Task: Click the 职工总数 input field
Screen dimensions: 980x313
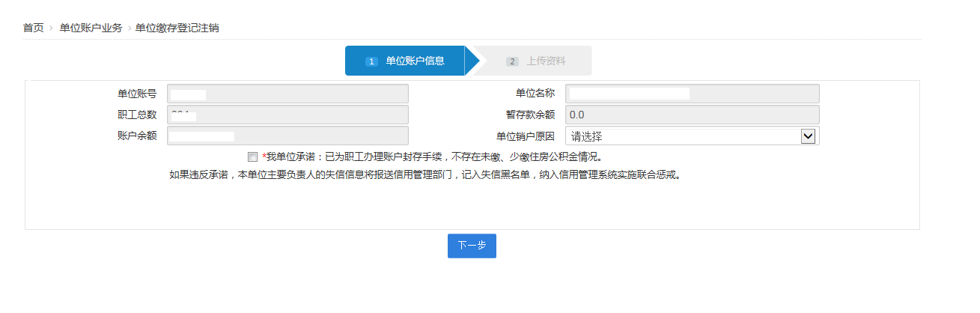Action: 287,115
